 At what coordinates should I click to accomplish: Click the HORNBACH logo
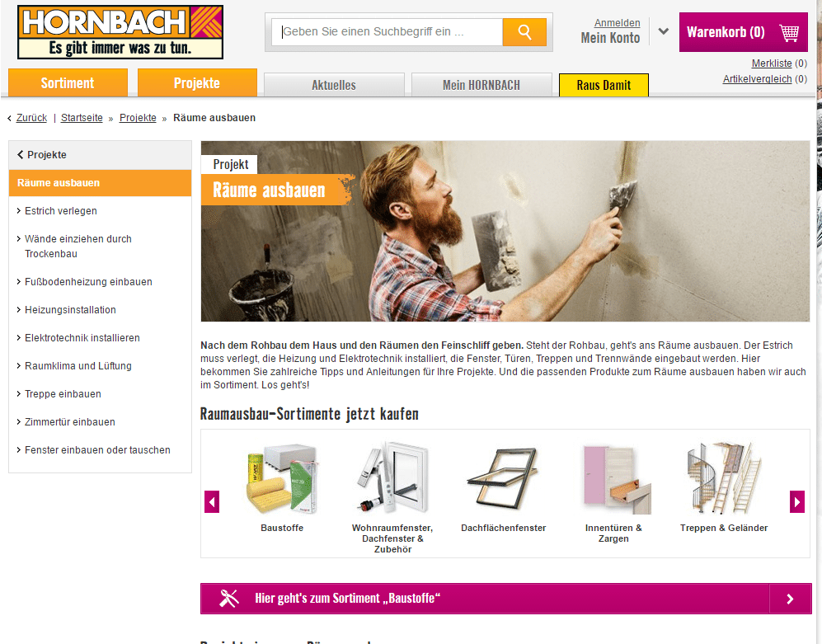[120, 32]
